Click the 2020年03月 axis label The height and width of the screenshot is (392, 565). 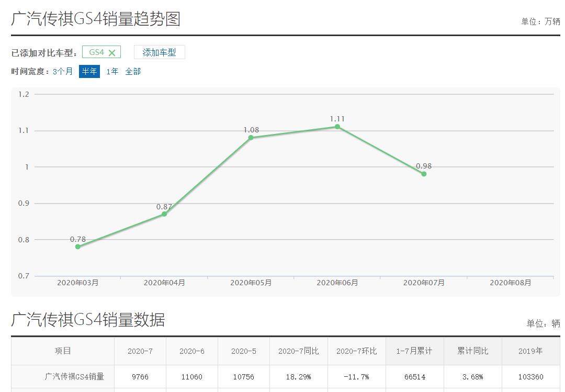[x=78, y=283]
